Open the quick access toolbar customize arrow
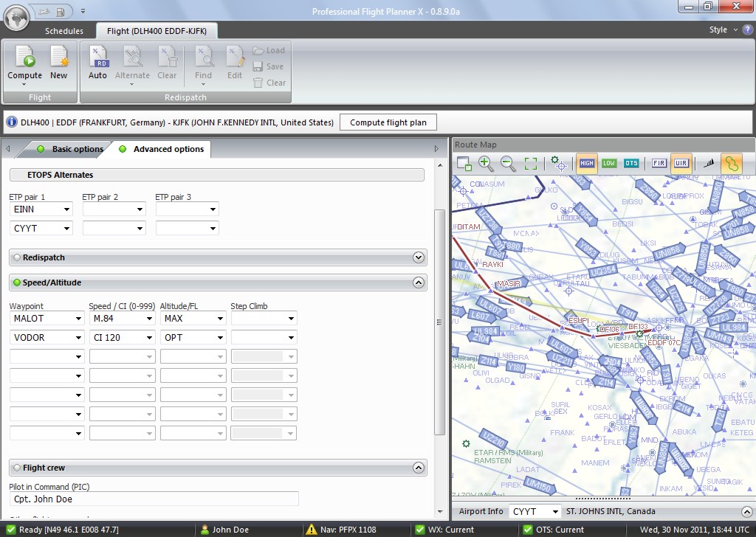 [83, 11]
